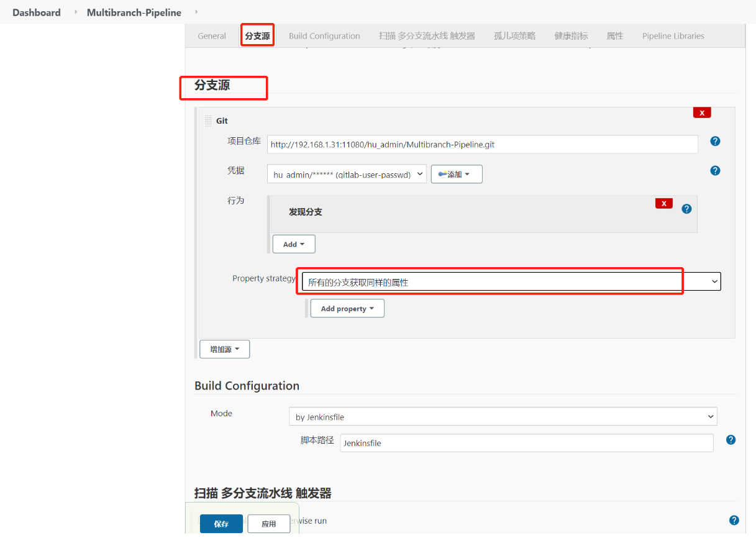Delete the Git branch source

(x=702, y=112)
